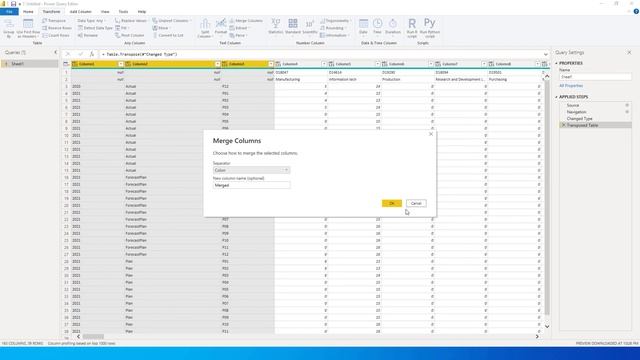Click Cancel in Merge Columns dialog
This screenshot has height=360, width=640.
tap(416, 203)
